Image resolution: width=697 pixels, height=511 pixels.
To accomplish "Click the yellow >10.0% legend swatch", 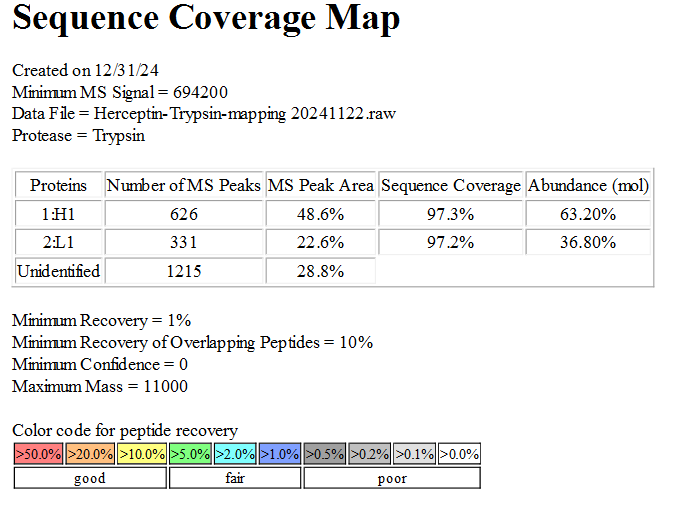I will 142,454.
